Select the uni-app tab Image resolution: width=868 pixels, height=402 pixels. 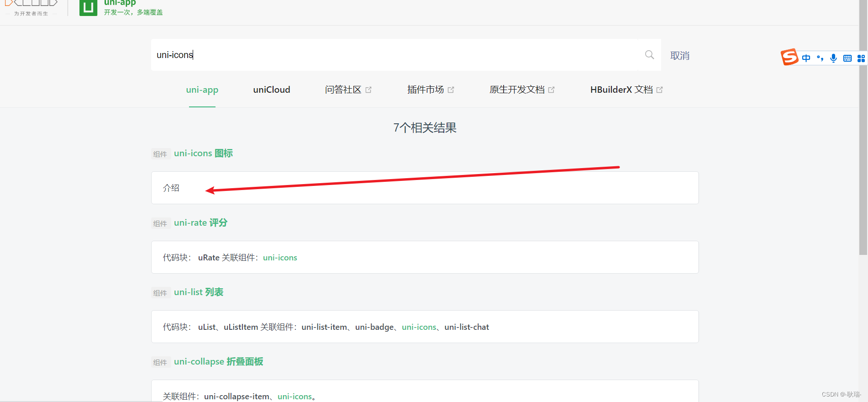[x=202, y=90]
